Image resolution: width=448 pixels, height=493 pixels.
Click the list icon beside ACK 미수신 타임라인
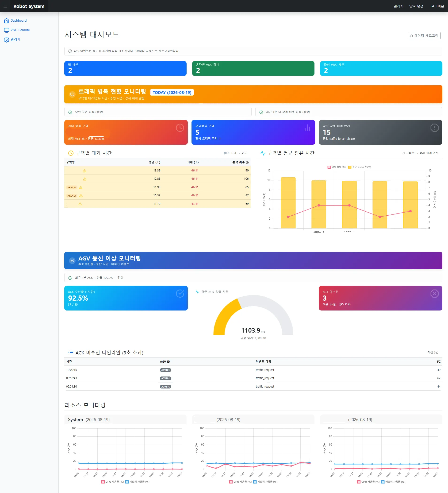pos(71,352)
